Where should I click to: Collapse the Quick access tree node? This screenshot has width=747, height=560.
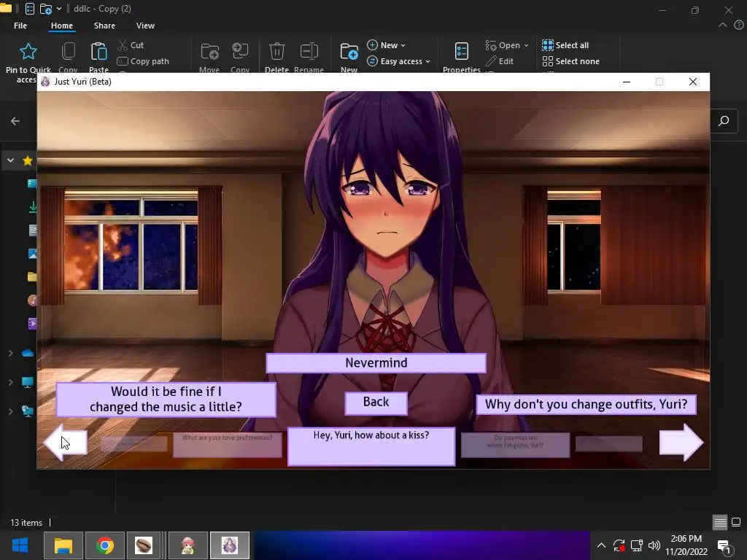click(x=10, y=160)
